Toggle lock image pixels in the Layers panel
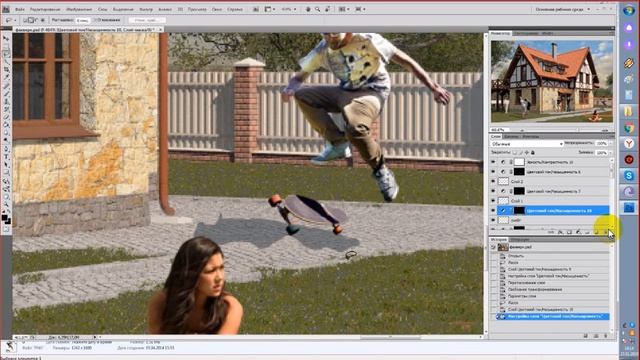This screenshot has width=640, height=360. pos(521,153)
